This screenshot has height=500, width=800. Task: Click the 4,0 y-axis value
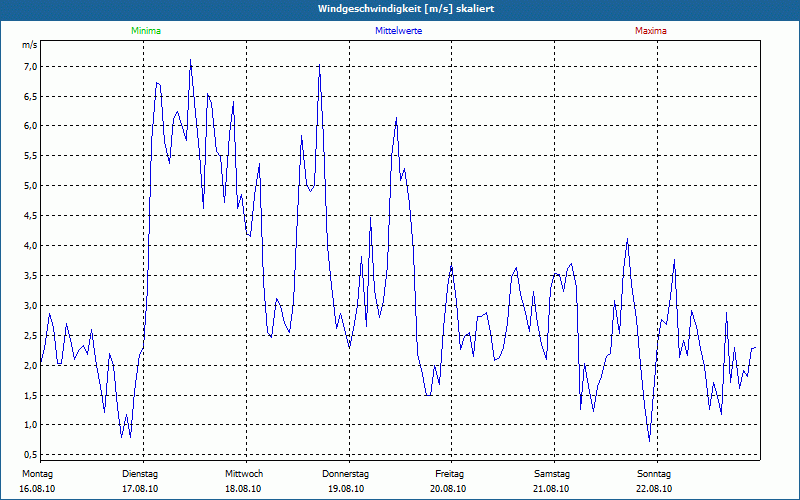click(x=30, y=246)
